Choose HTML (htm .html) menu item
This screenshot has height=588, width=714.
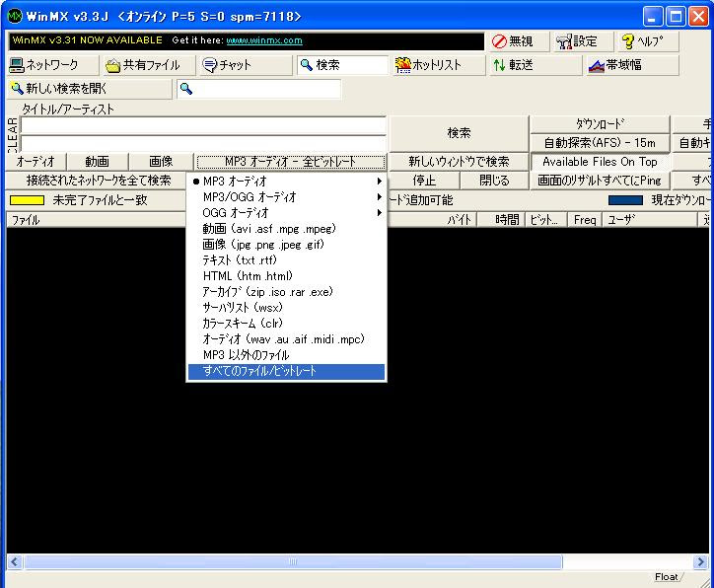(286, 276)
